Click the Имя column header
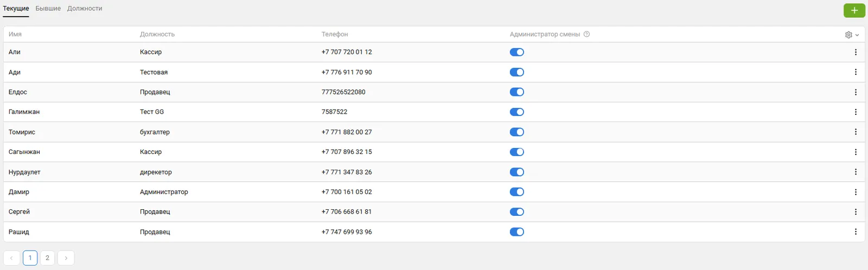The width and height of the screenshot is (868, 270). [15, 34]
